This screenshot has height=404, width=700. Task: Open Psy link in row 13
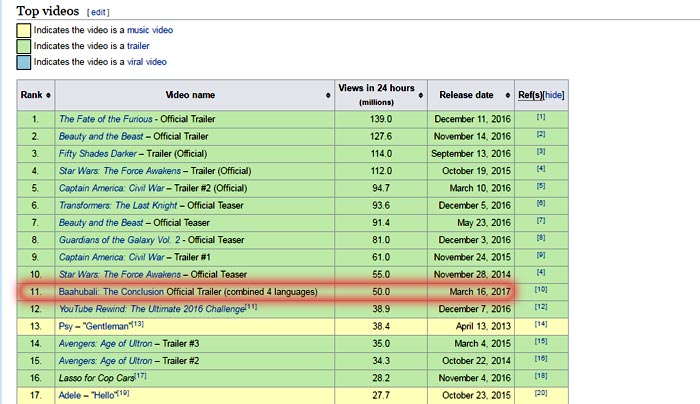pyautogui.click(x=65, y=326)
